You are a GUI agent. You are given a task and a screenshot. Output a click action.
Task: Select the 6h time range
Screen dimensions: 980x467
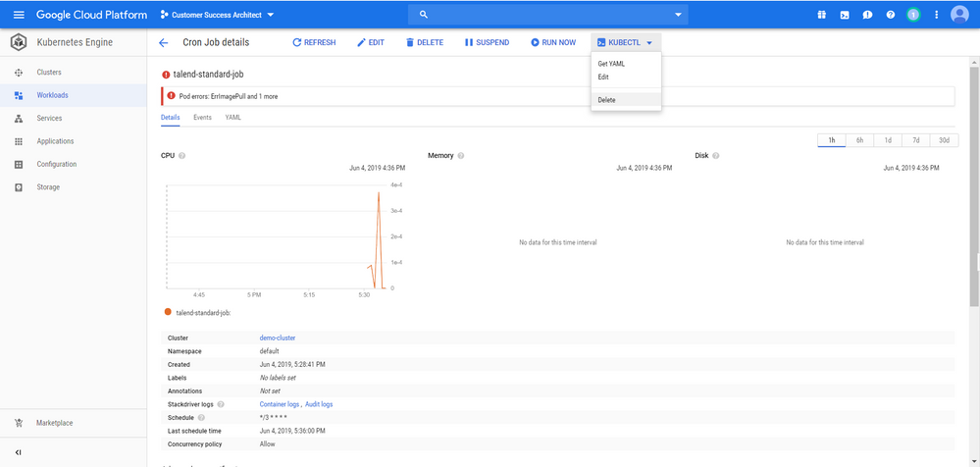pos(859,140)
